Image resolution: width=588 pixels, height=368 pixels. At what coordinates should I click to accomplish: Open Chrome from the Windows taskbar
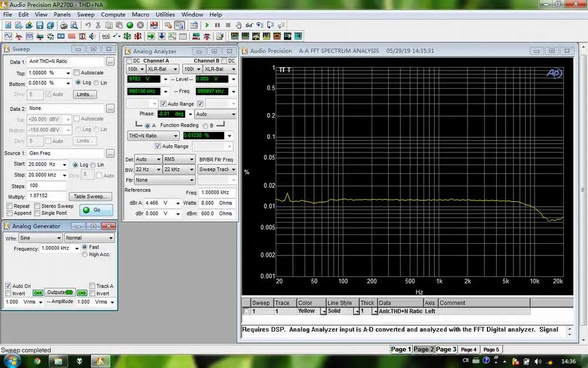pos(37,360)
